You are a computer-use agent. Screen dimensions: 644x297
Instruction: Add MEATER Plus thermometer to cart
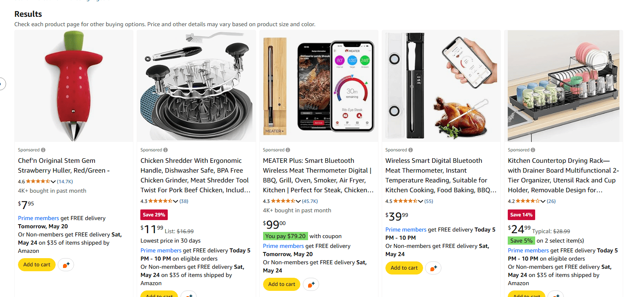click(x=281, y=284)
